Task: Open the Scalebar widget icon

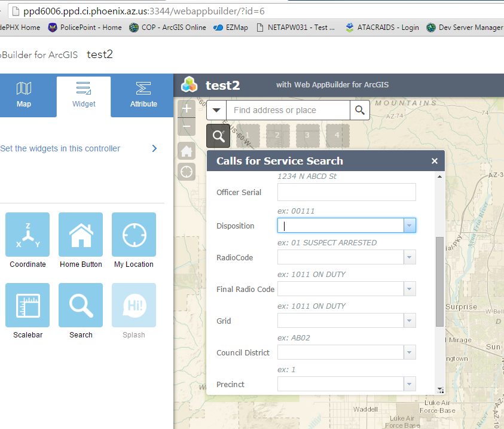Action: [28, 305]
